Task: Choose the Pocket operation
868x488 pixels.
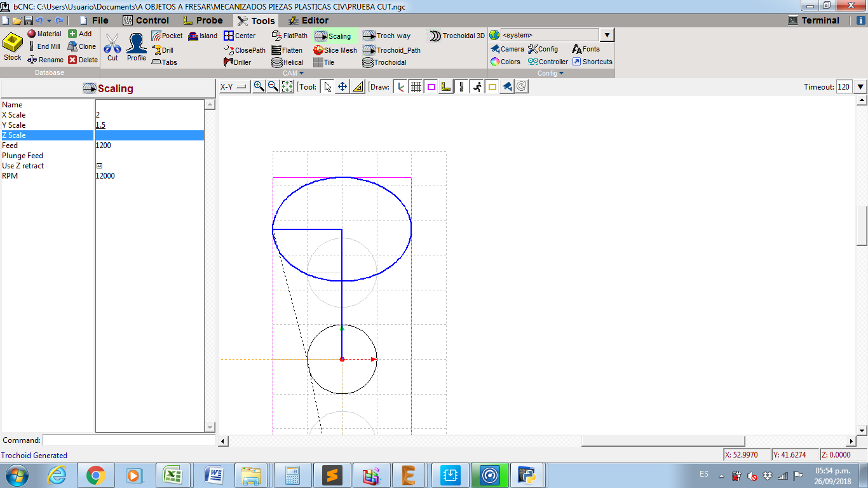Action: 166,36
